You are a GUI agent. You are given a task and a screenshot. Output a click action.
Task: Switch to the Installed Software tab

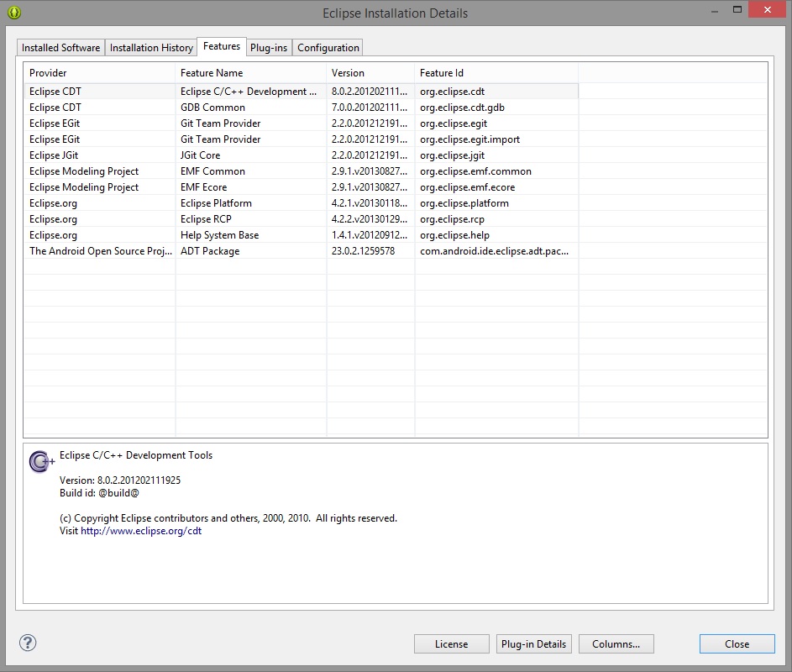tap(60, 48)
